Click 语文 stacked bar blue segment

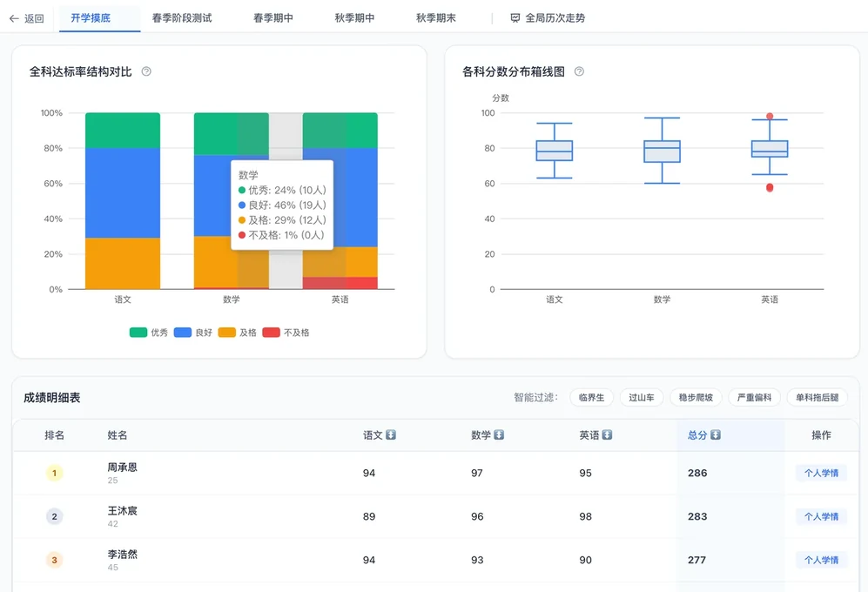tap(123, 192)
